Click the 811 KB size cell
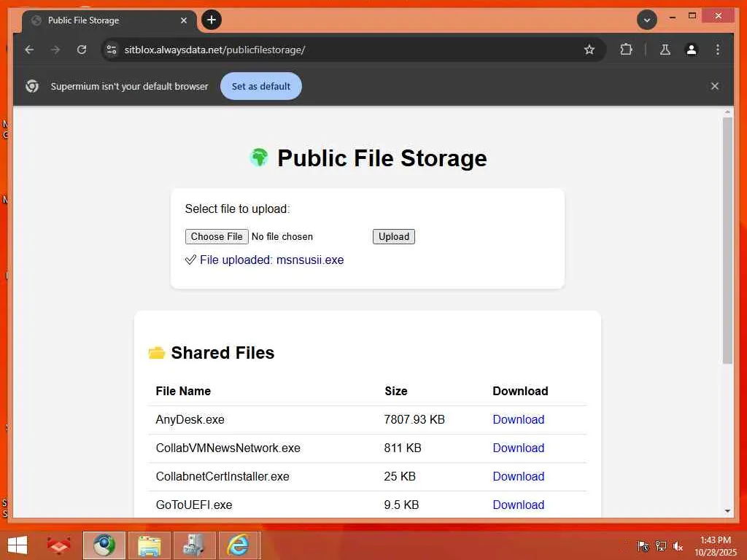Screen dimensions: 747x560 pos(403,448)
